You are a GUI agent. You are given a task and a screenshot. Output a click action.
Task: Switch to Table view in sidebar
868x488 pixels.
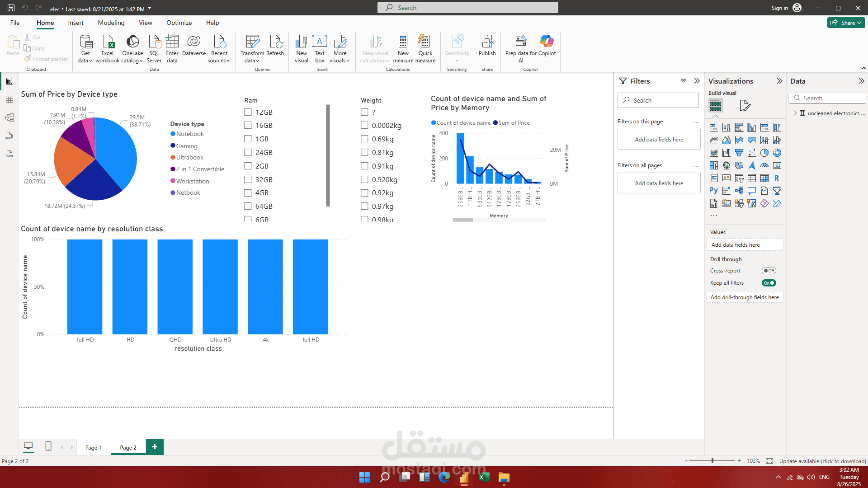point(9,99)
